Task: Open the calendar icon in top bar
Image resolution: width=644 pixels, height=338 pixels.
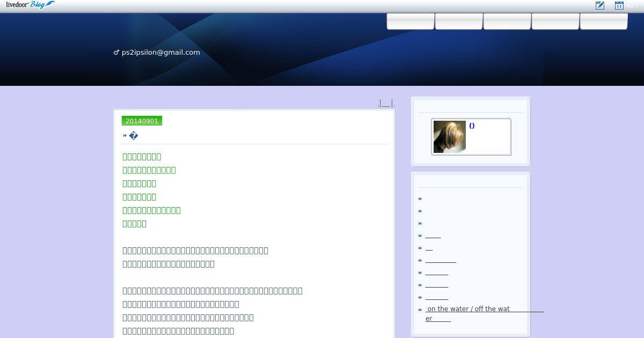Action: click(x=619, y=5)
